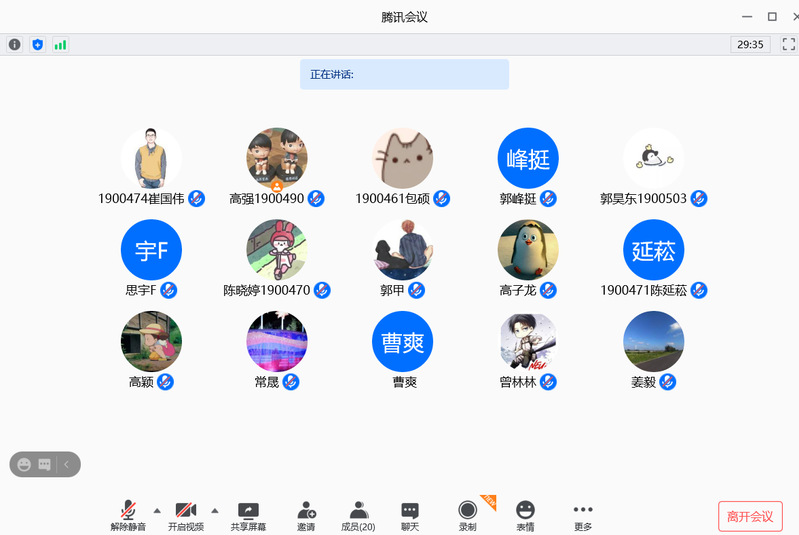Expand audio options arrow beside 解除静音
The width and height of the screenshot is (799, 535).
click(x=157, y=510)
